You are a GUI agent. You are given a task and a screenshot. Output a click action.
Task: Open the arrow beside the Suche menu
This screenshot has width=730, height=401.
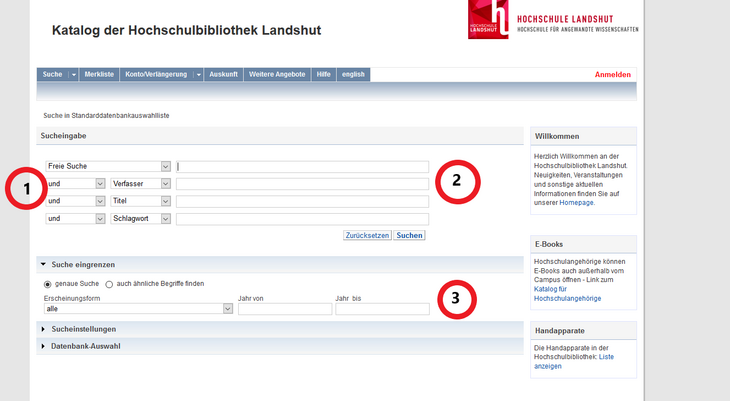[74, 75]
